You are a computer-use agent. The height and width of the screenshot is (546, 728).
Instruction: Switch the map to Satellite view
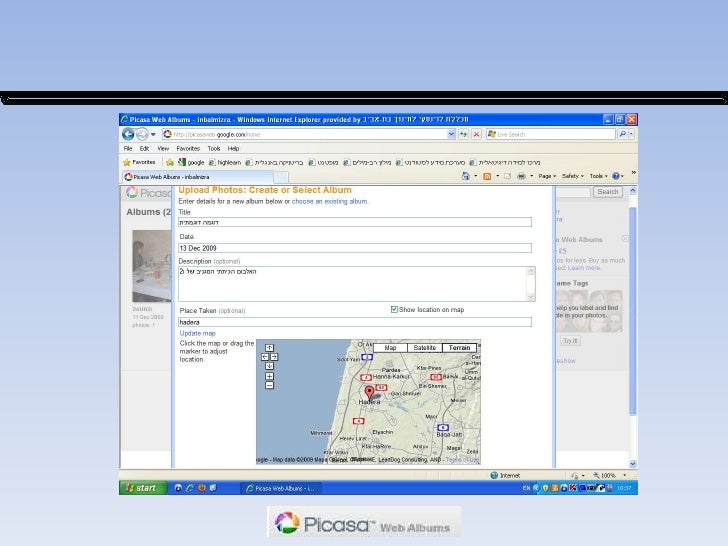click(x=425, y=348)
